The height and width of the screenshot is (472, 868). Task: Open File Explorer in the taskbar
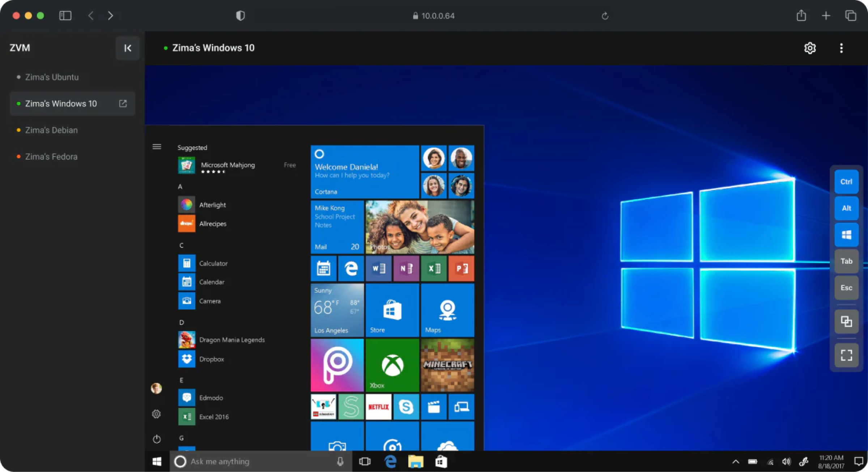[x=416, y=462]
